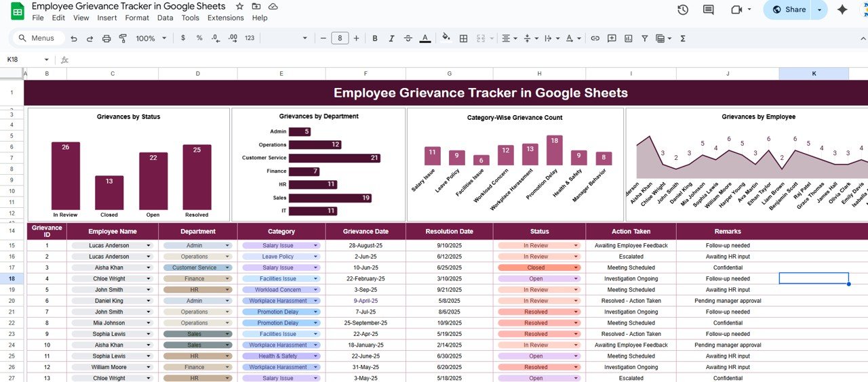Click the Print icon in toolbar
Image resolution: width=868 pixels, height=382 pixels.
[x=106, y=39]
